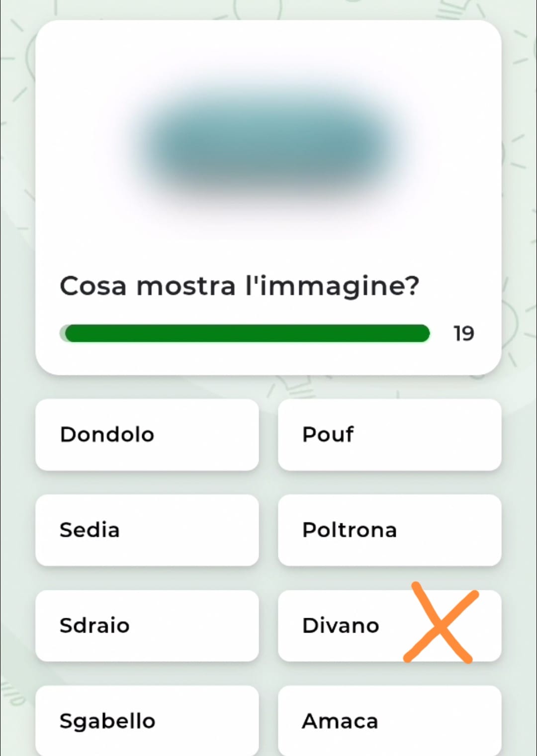
Task: Choose the "Sgabello" option
Action: pos(147,721)
